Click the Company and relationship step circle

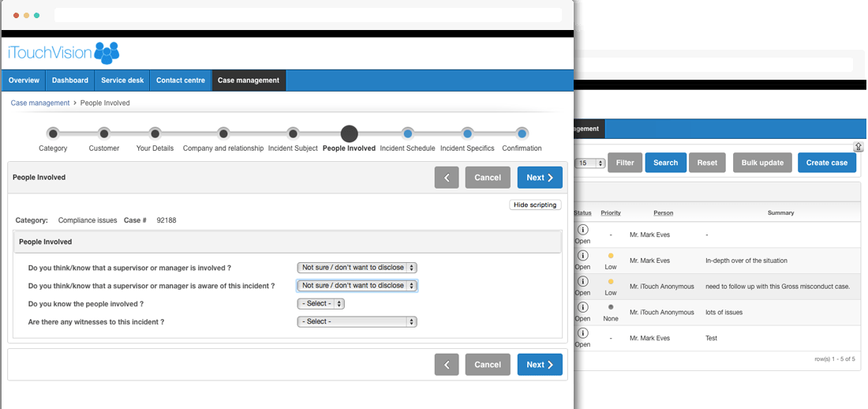click(223, 133)
